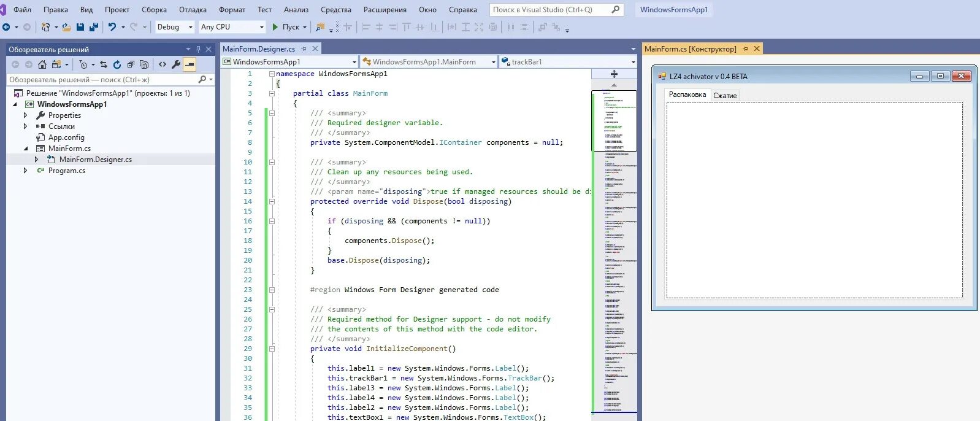The image size is (980, 421).
Task: Open the Проект menu
Action: tap(117, 10)
